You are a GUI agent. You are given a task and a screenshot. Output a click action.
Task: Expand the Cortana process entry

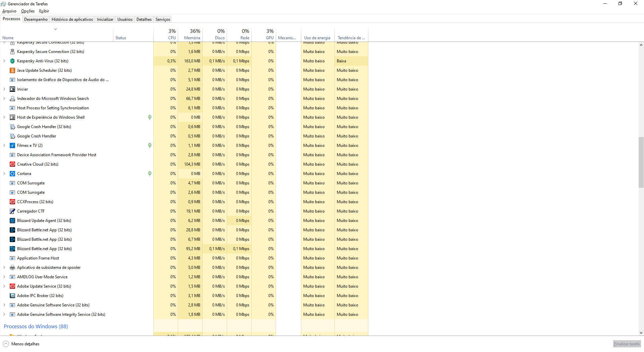(4, 174)
